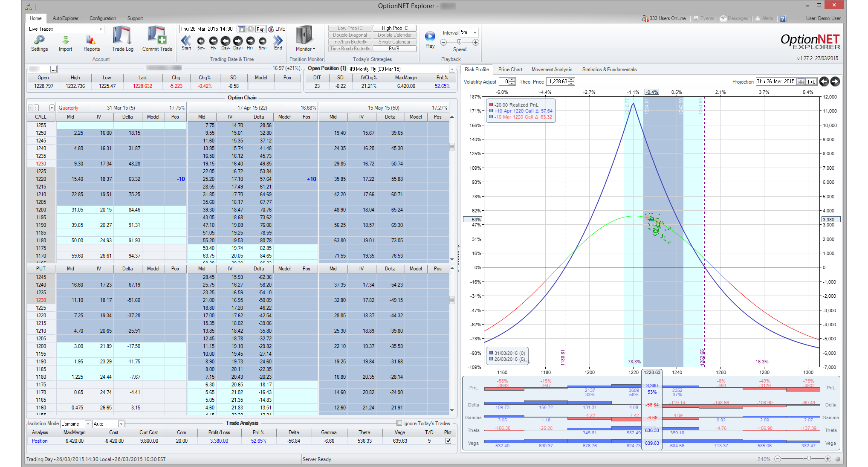This screenshot has width=868, height=467.
Task: Check Ignore Today's Trades
Action: (x=399, y=423)
